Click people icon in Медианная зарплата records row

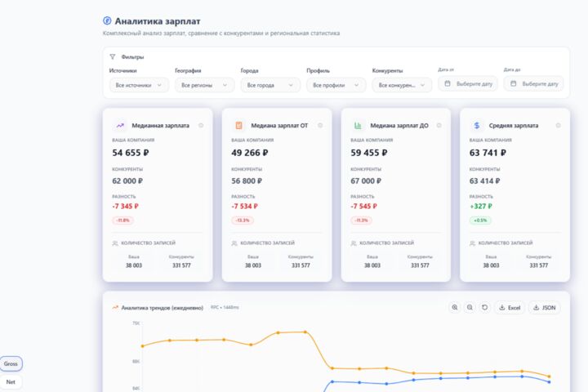pyautogui.click(x=115, y=243)
